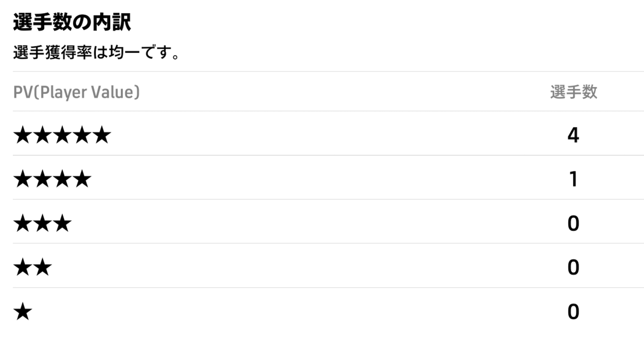Click player count 4 for five stars
The height and width of the screenshot is (338, 644).
pyautogui.click(x=573, y=135)
